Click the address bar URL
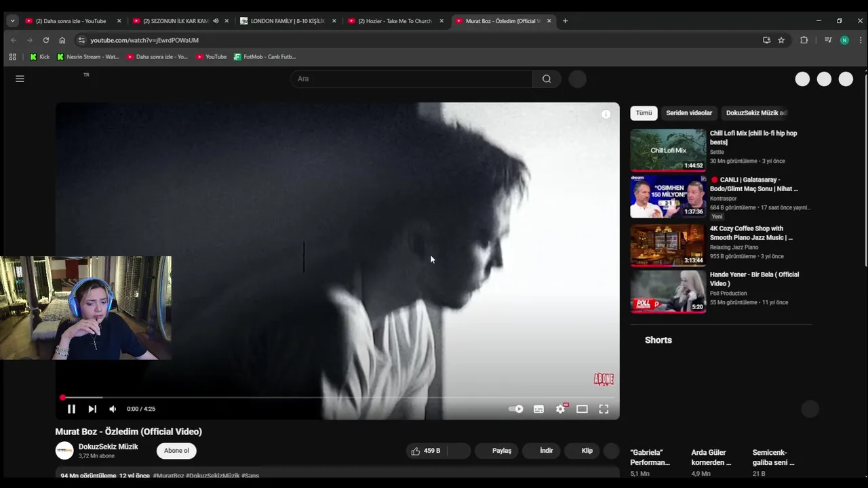The image size is (868, 488). pos(144,40)
